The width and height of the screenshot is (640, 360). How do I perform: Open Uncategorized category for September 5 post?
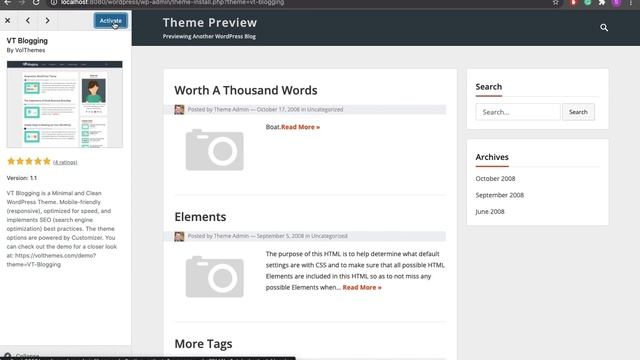click(x=329, y=236)
